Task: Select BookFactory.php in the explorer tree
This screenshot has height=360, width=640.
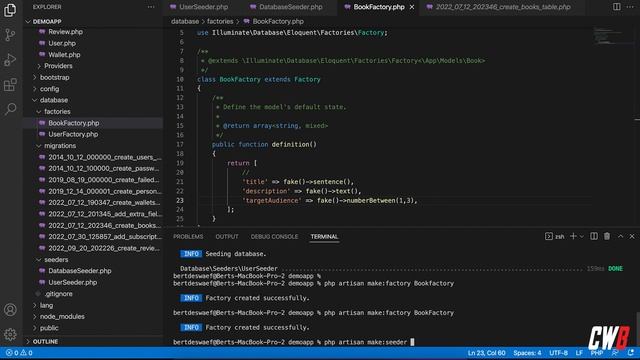Action: pyautogui.click(x=73, y=123)
